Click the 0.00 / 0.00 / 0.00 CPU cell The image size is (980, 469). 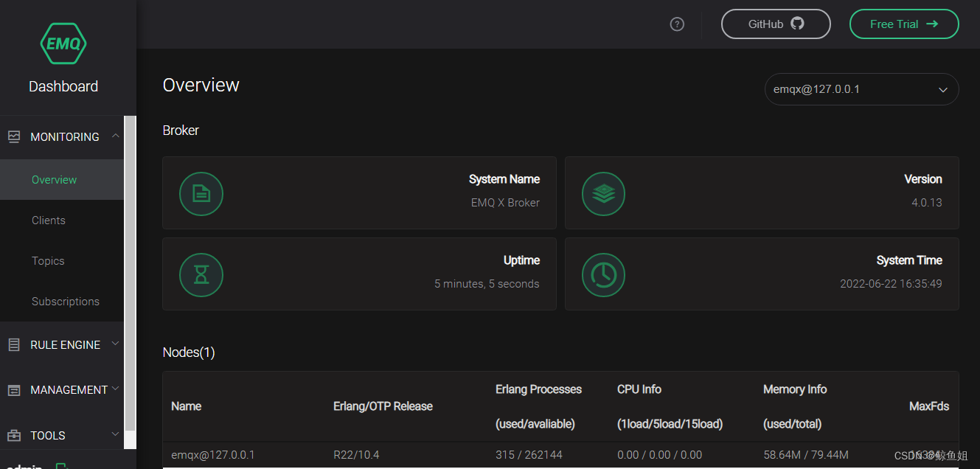(659, 455)
